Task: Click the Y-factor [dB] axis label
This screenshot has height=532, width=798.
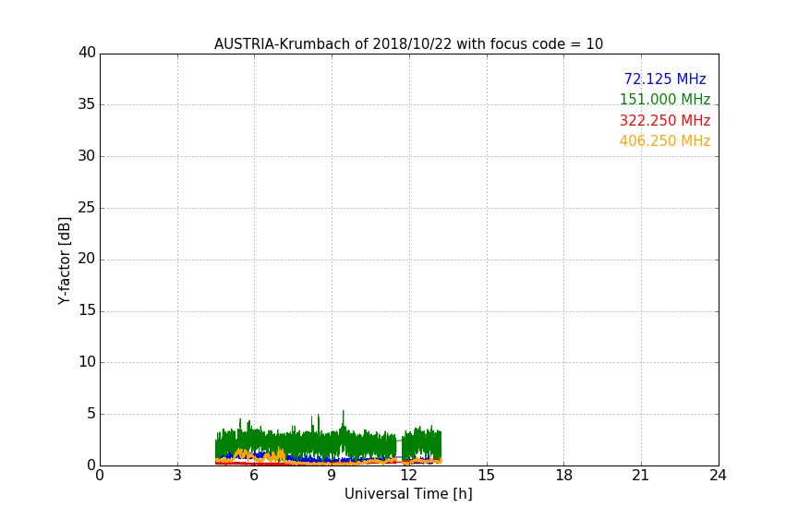Action: (65, 260)
